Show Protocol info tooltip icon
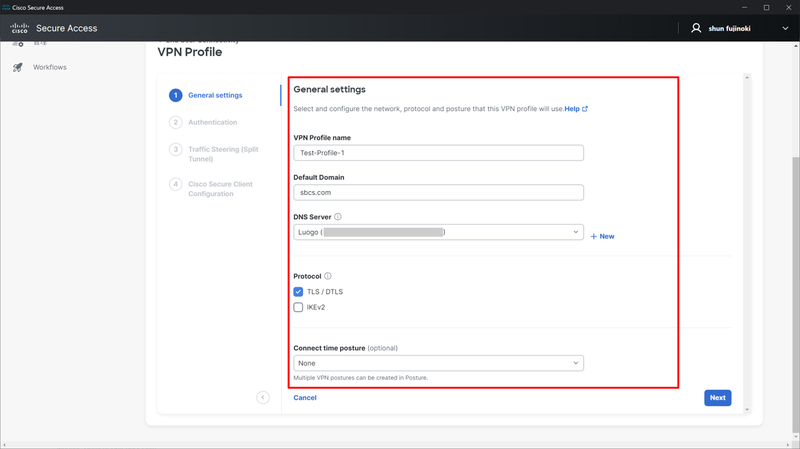The width and height of the screenshot is (800, 449). (x=328, y=276)
